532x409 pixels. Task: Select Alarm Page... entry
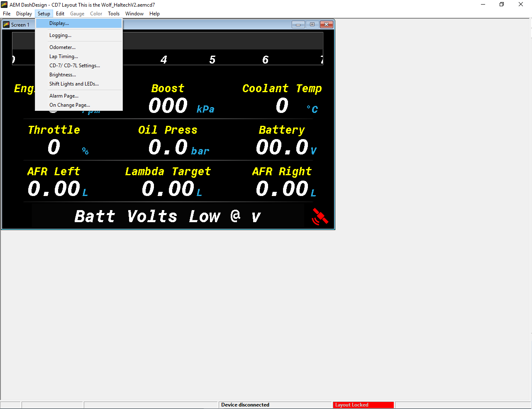coord(79,96)
